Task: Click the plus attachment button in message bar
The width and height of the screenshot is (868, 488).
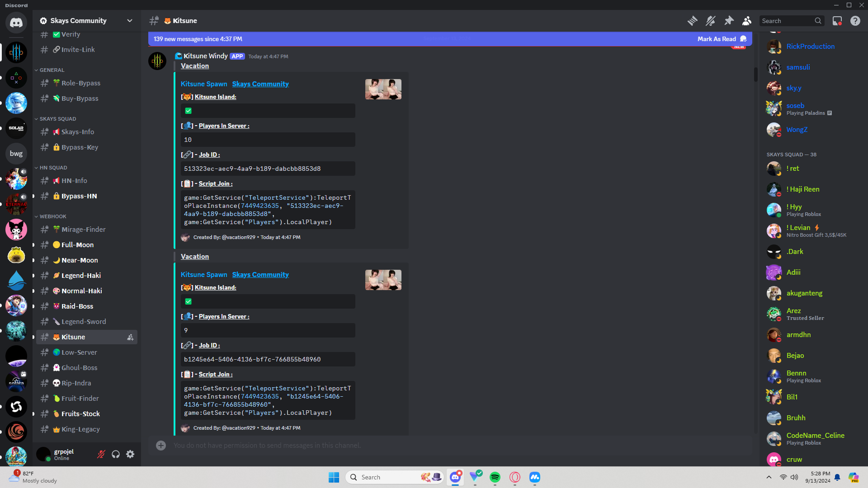Action: tap(161, 446)
